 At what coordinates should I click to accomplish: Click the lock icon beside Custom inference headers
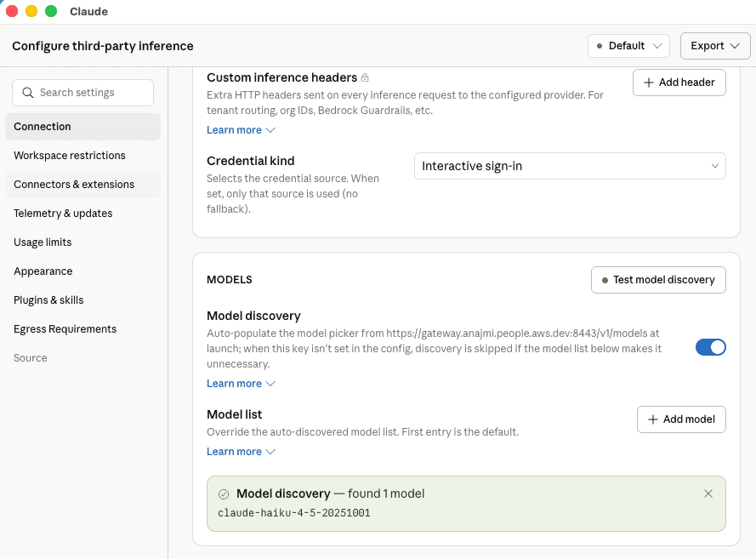point(365,77)
